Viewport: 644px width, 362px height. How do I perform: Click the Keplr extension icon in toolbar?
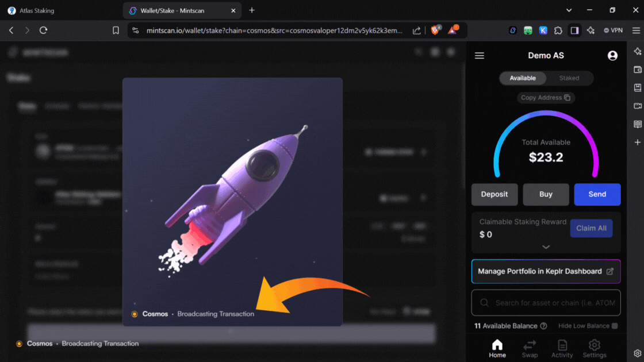[x=543, y=30]
